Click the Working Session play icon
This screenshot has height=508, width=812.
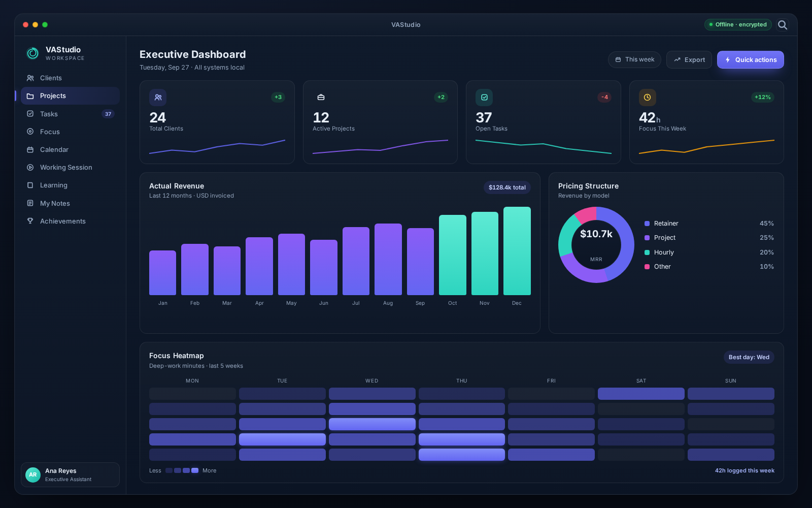(x=30, y=167)
